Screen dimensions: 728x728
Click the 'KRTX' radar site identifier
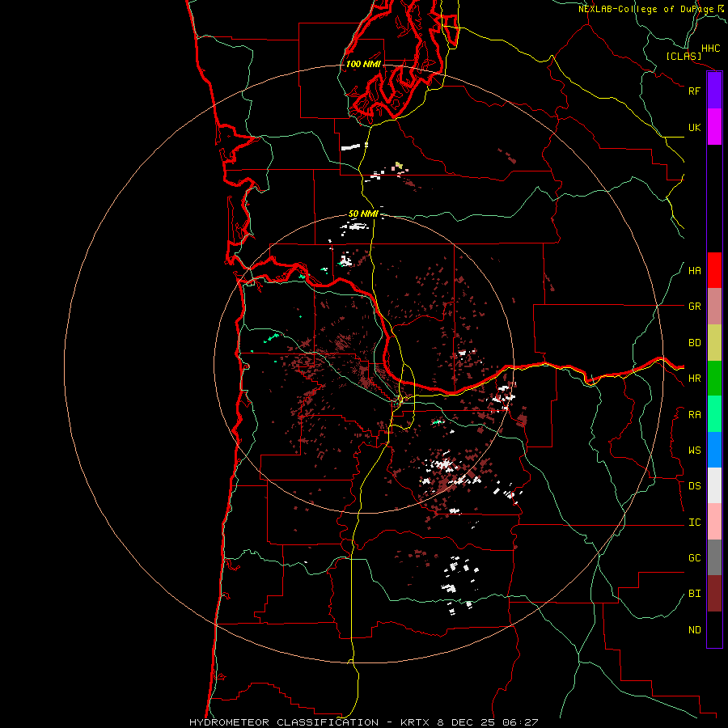[x=417, y=722]
